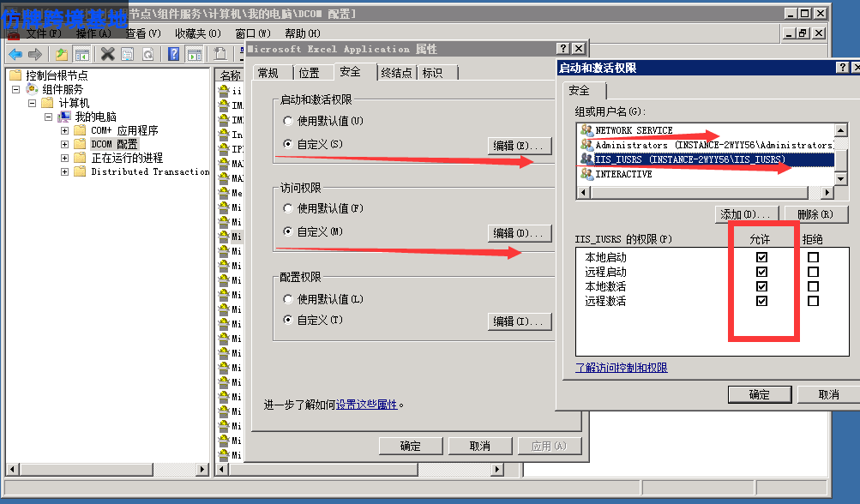Screen dimensions: 860x504
Task: Click the Administrators user group icon
Action: tap(586, 145)
